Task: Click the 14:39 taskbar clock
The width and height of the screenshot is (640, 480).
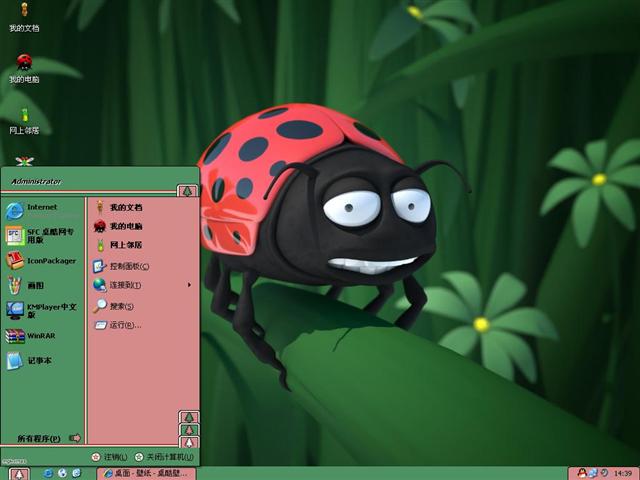Action: (623, 473)
